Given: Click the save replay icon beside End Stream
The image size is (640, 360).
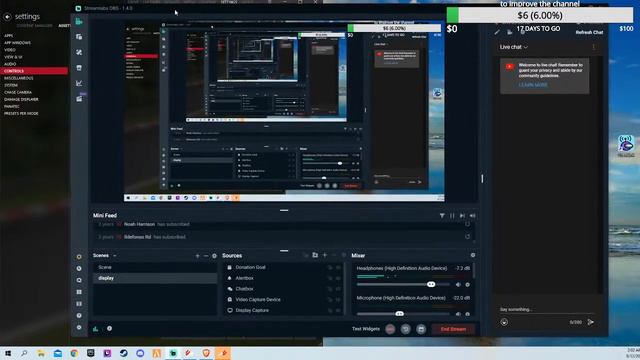Looking at the screenshot, I should 421,329.
